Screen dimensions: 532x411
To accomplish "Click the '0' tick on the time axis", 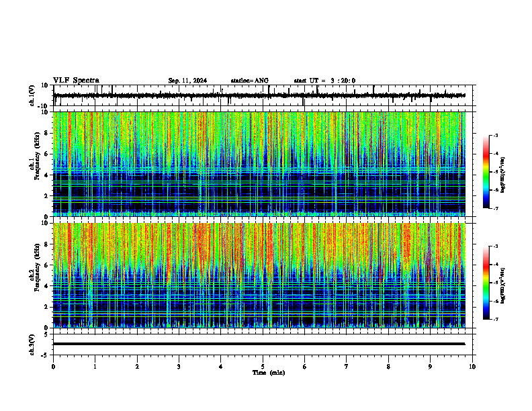I will pos(53,367).
